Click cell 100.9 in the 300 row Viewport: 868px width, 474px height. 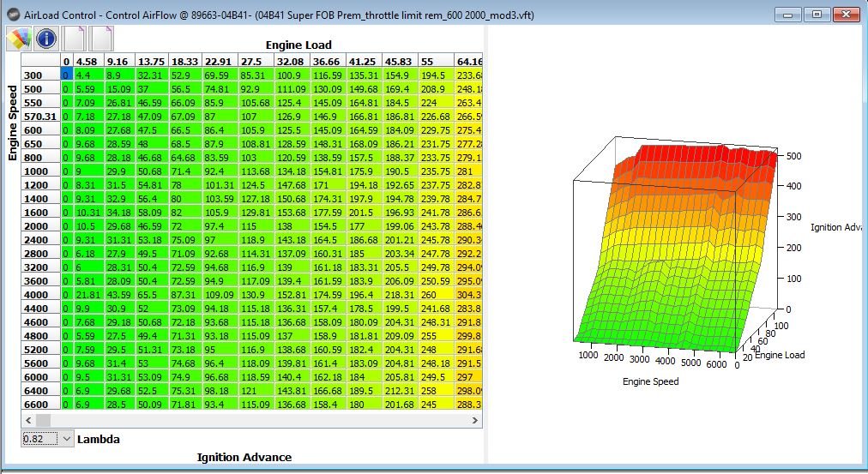(292, 75)
